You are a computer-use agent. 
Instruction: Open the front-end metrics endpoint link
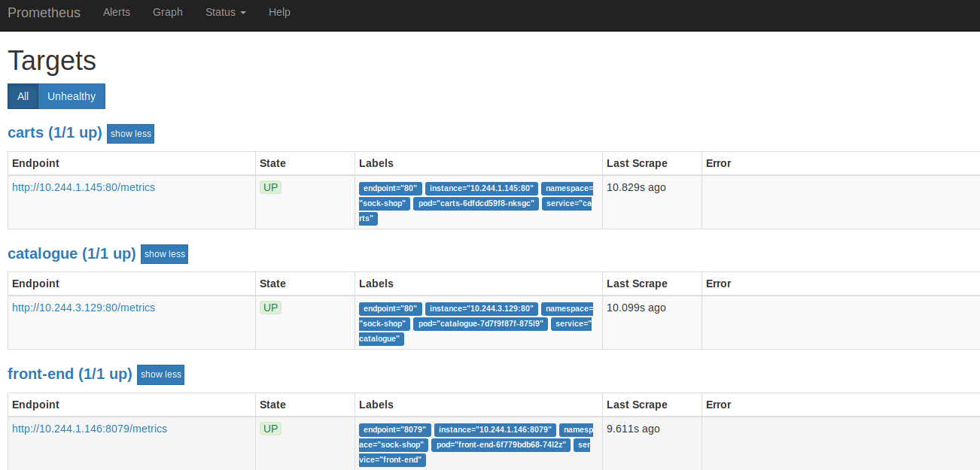[x=90, y=429]
